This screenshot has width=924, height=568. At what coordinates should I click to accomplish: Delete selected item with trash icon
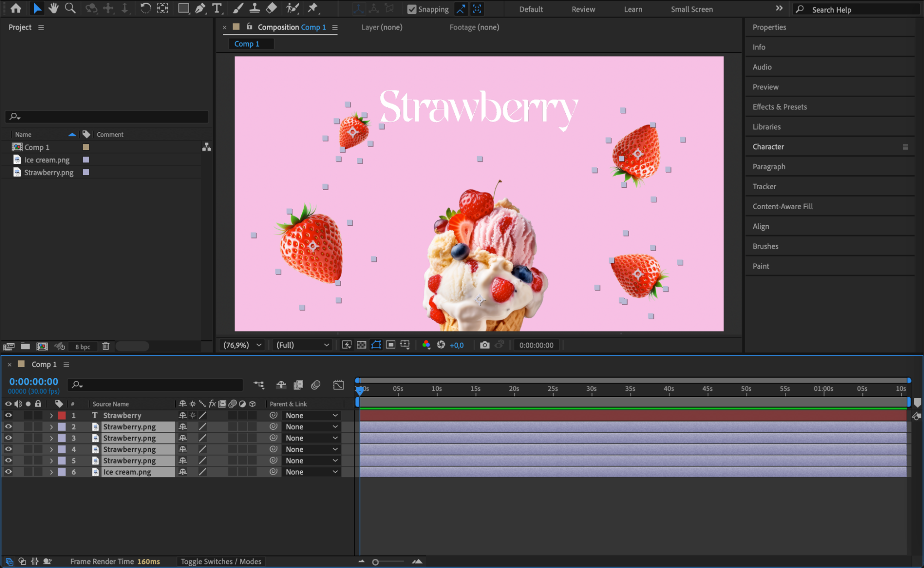(x=105, y=346)
